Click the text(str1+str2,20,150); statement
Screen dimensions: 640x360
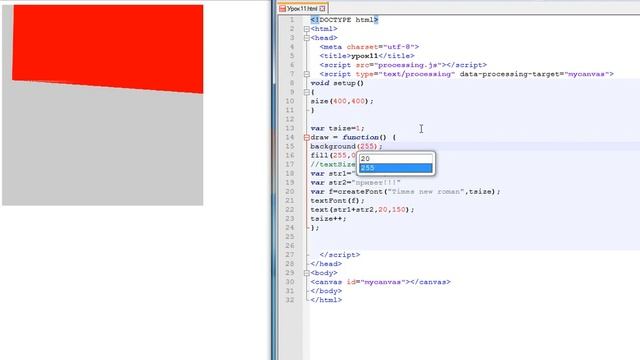(362, 210)
